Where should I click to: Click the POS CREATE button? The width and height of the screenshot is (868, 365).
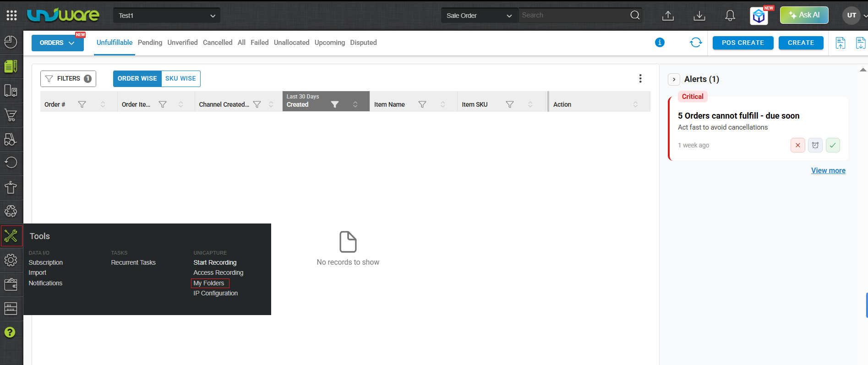[743, 43]
